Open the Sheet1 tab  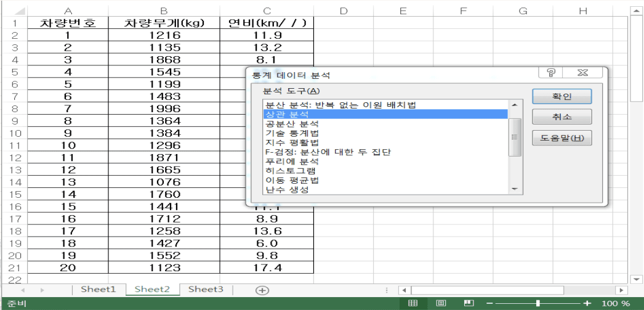click(99, 289)
